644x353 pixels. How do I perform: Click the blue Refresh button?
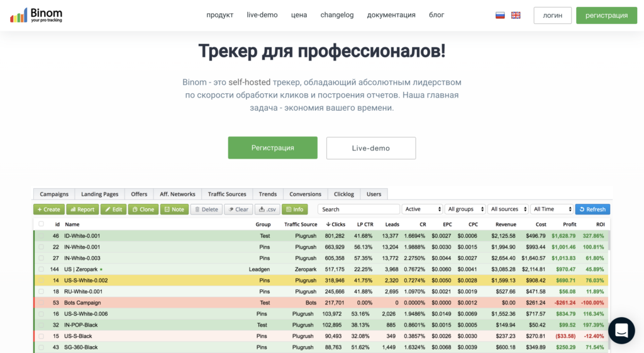tap(592, 209)
